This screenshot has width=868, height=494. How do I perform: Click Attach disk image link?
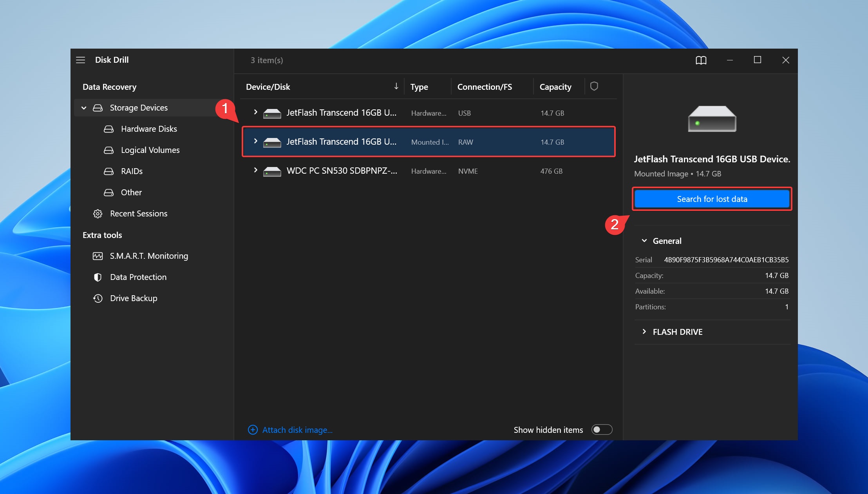pyautogui.click(x=291, y=430)
